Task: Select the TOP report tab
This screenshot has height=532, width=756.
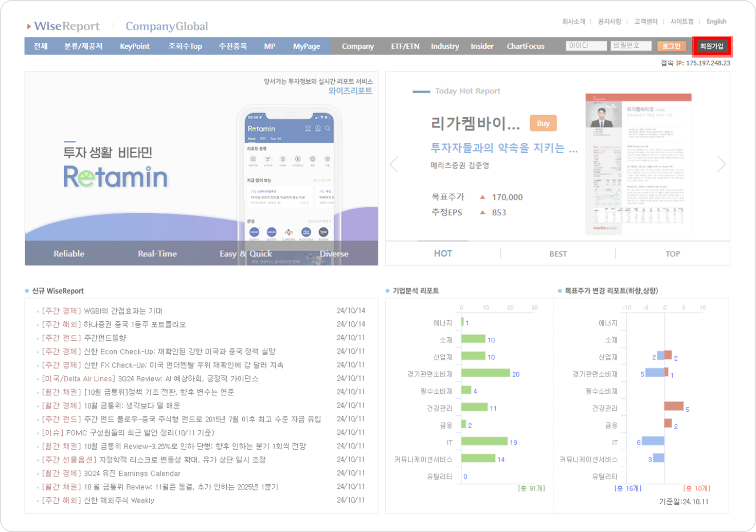Action: click(x=673, y=254)
